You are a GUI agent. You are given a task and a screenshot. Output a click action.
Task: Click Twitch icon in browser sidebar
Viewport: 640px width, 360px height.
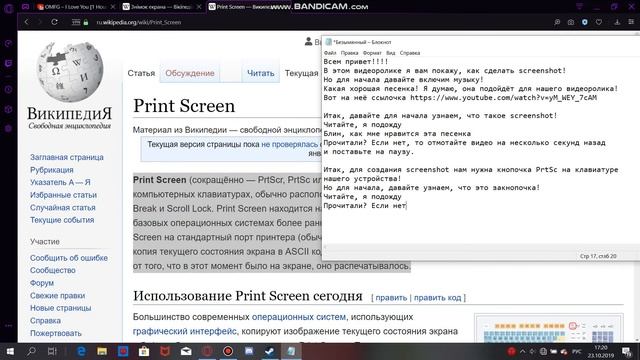click(9, 63)
